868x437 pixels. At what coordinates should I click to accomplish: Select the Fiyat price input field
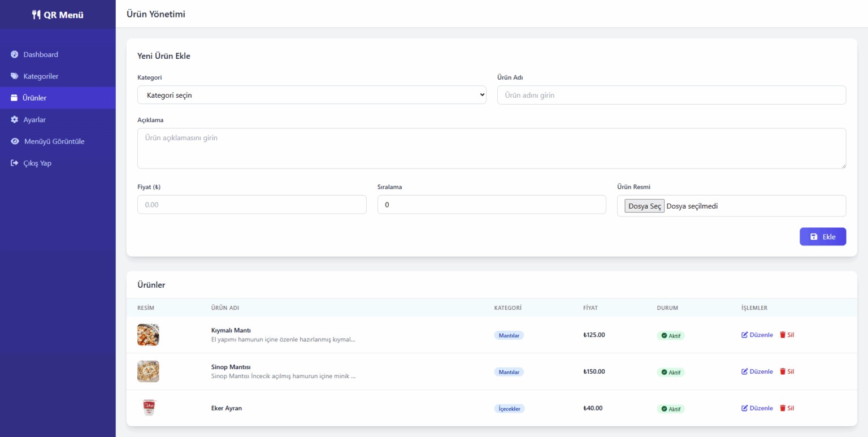tap(251, 205)
